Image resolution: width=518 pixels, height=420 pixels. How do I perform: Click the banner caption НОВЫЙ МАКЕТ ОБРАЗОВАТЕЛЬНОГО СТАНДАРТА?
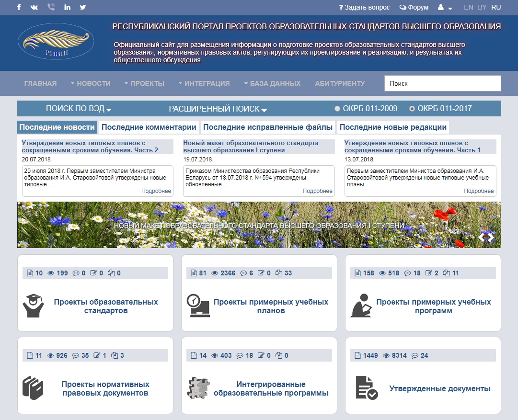click(259, 226)
